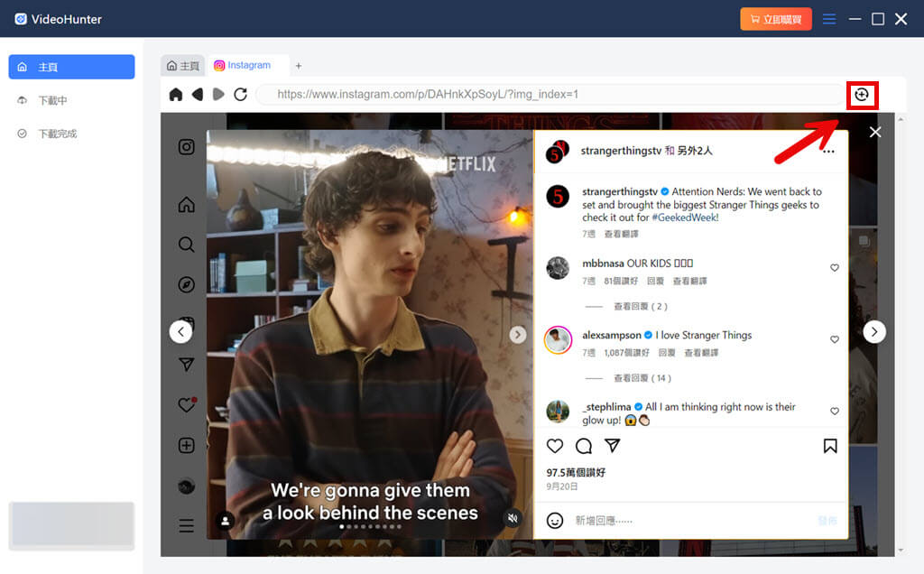This screenshot has height=574, width=924.
Task: View the 97.5萬個讚好 likes list
Action: coord(576,472)
